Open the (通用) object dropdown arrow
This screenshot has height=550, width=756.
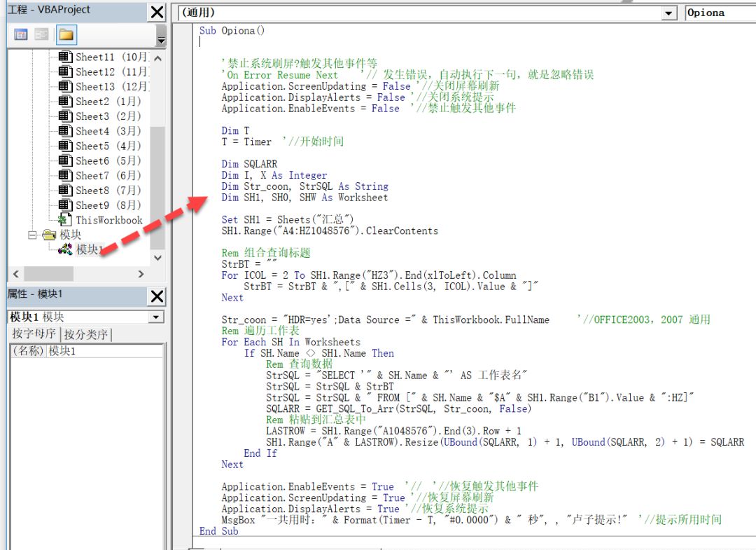point(668,13)
